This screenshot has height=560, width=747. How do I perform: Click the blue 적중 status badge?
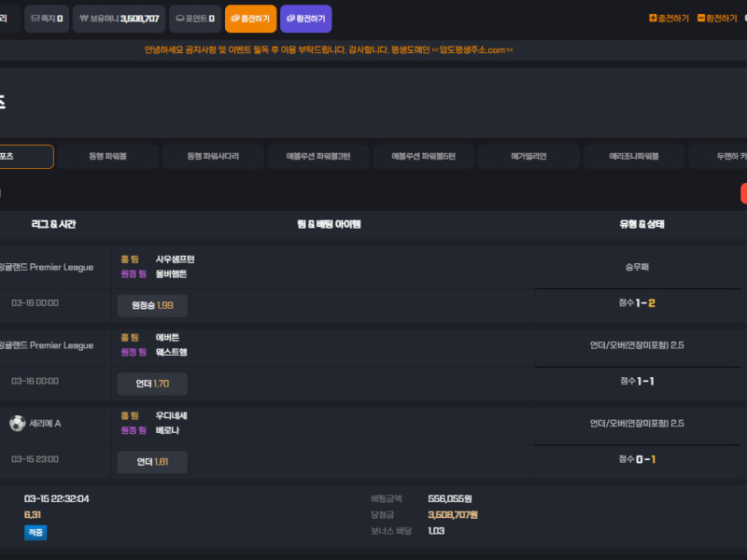click(35, 532)
